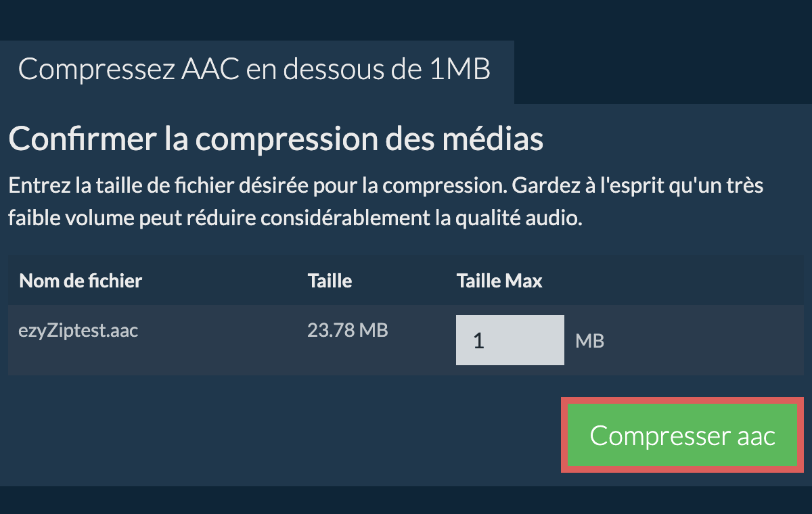Click the Confirmer la compression des médias heading

pyautogui.click(x=276, y=139)
